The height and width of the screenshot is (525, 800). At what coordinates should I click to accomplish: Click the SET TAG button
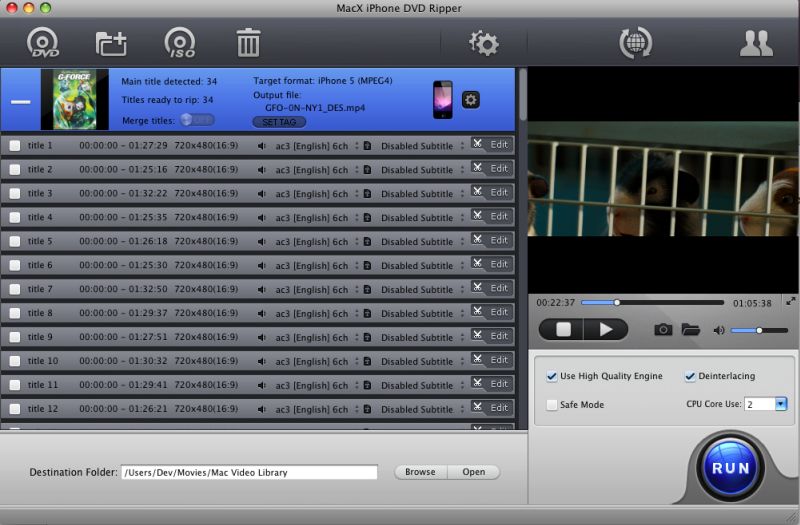[x=279, y=122]
